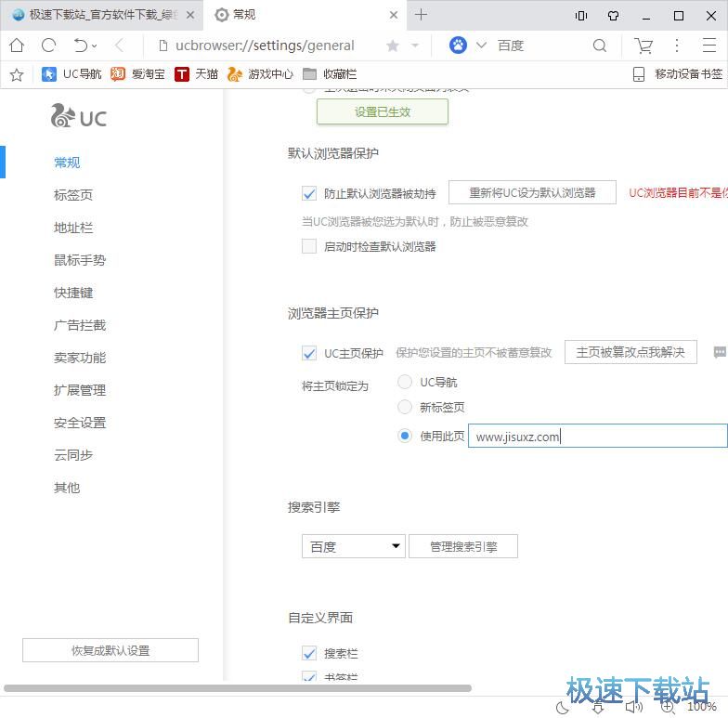Click the Baidu paw search engine icon

click(x=458, y=45)
